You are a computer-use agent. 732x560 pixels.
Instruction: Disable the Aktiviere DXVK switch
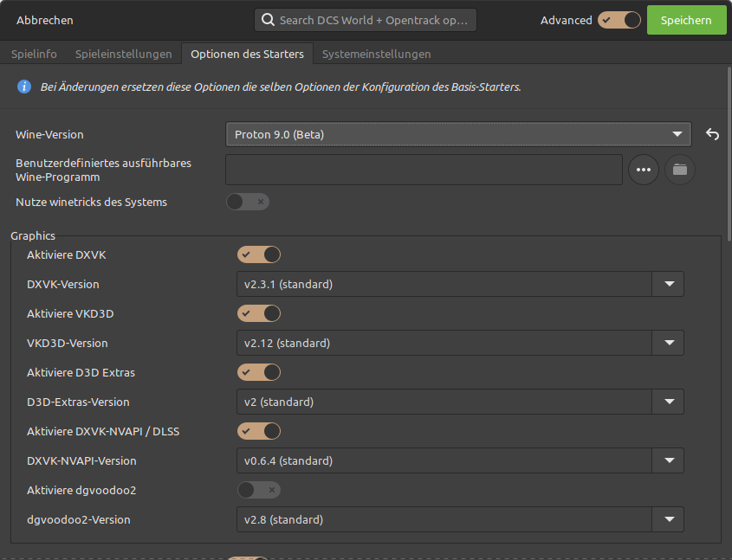pyautogui.click(x=259, y=254)
